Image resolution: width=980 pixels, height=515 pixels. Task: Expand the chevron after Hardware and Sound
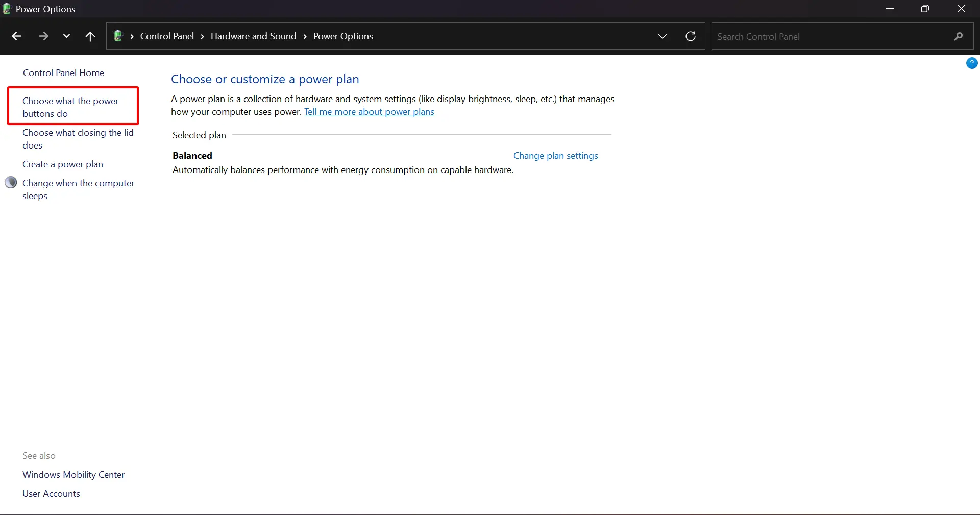tap(305, 36)
